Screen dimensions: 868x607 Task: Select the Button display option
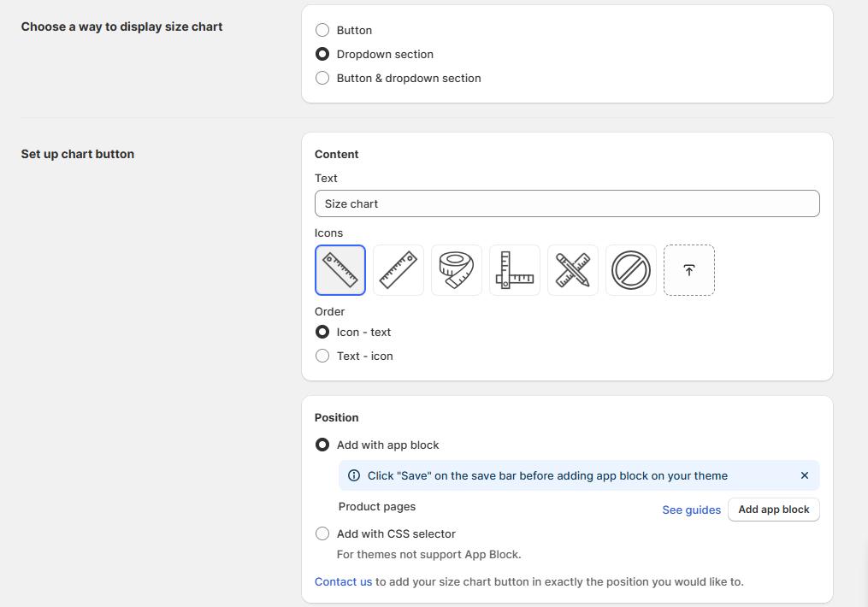(322, 30)
